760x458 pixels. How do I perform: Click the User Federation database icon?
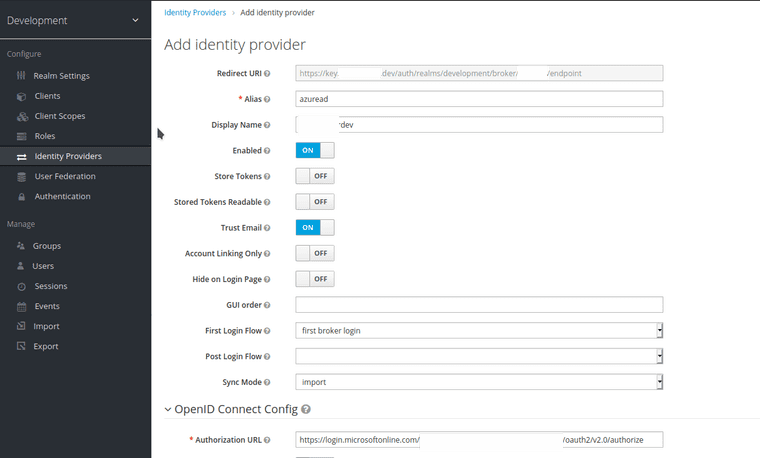click(x=21, y=177)
